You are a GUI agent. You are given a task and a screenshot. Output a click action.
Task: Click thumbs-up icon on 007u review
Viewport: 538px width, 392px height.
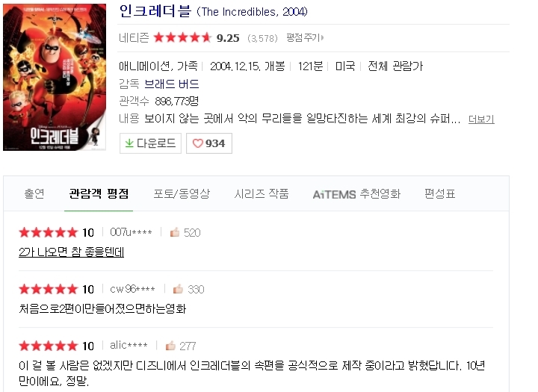coord(175,232)
